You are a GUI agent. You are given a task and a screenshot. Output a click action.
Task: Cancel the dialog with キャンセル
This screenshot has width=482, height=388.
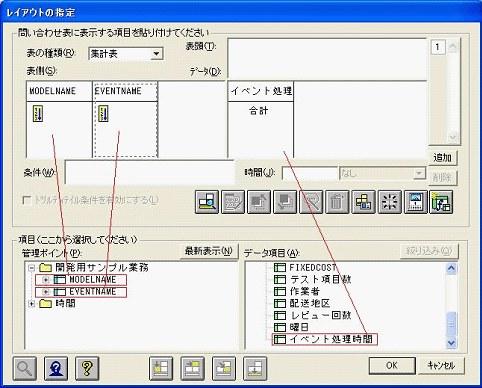click(441, 365)
